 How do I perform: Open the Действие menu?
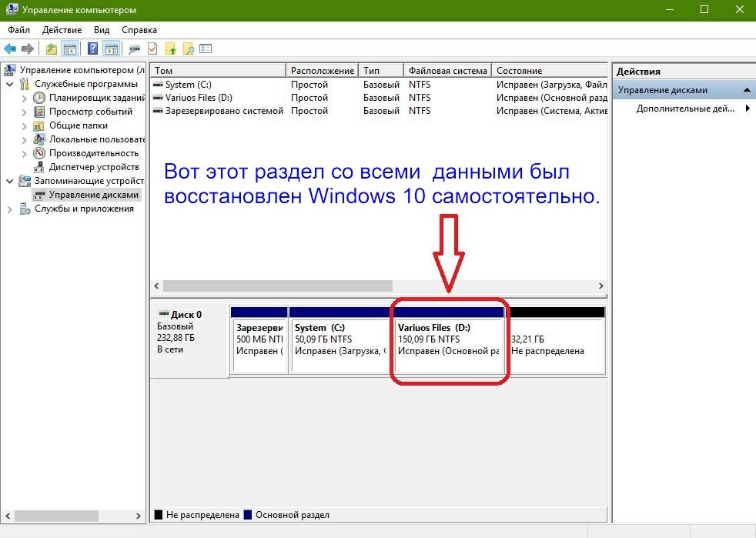62,30
